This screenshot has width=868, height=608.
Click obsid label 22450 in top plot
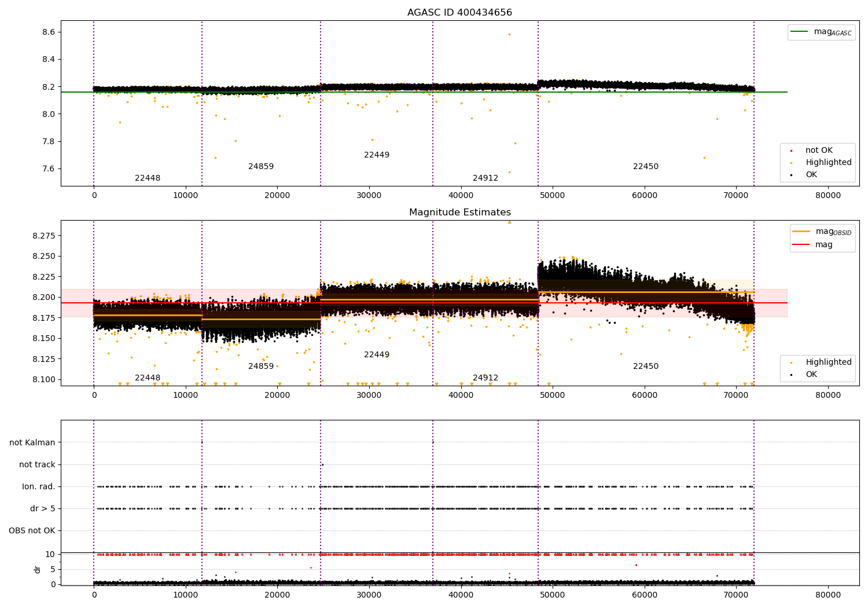(646, 167)
